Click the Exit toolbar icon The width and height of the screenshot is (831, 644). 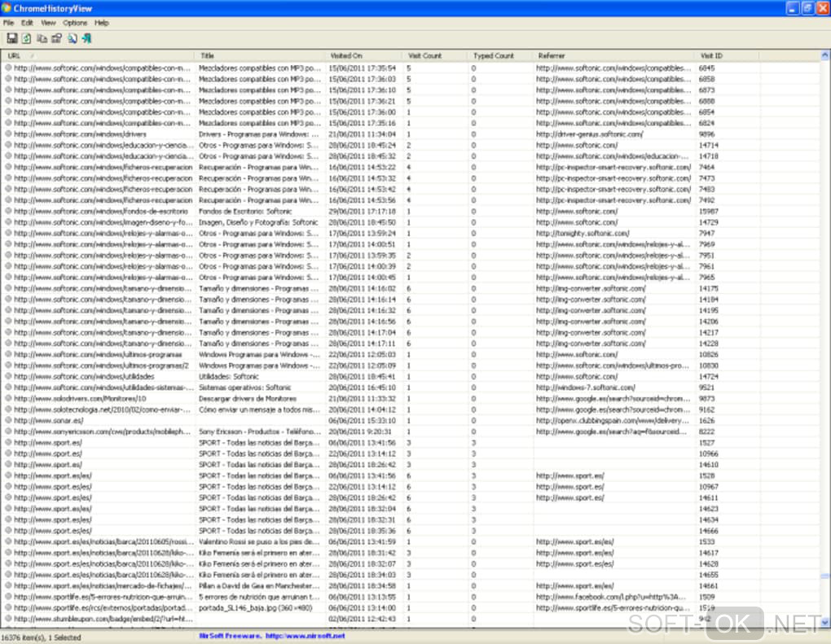pyautogui.click(x=87, y=38)
